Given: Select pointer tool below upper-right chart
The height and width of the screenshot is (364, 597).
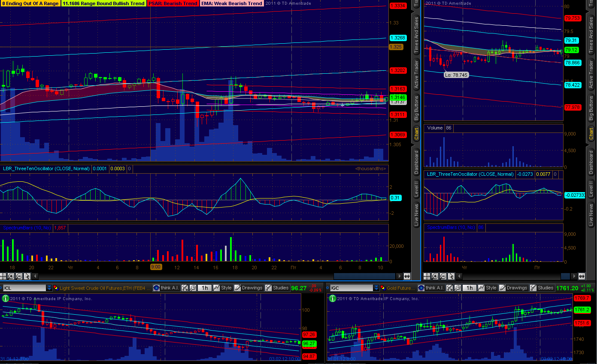Looking at the screenshot, I should [451, 276].
